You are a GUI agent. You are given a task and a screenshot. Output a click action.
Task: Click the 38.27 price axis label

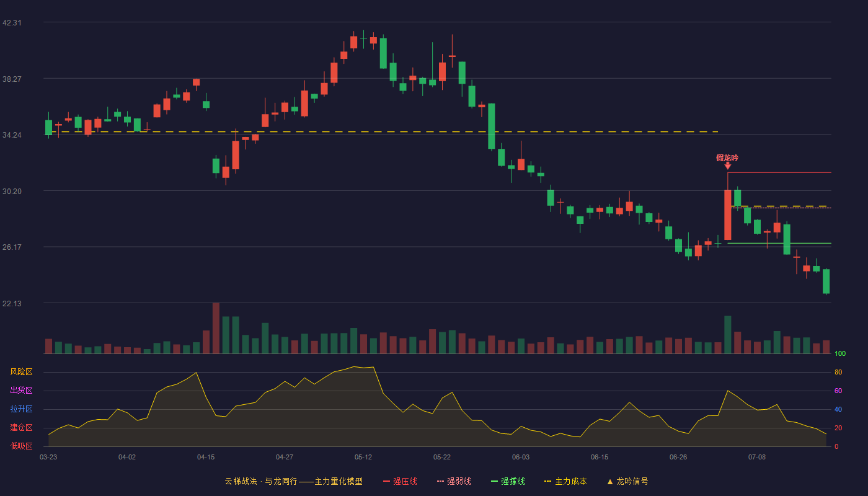[12, 79]
